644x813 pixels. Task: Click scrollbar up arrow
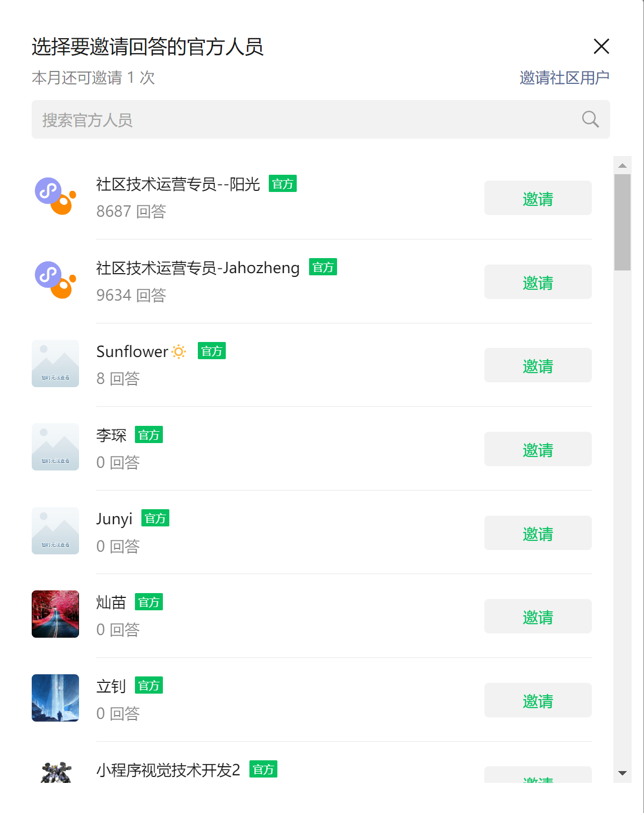622,166
